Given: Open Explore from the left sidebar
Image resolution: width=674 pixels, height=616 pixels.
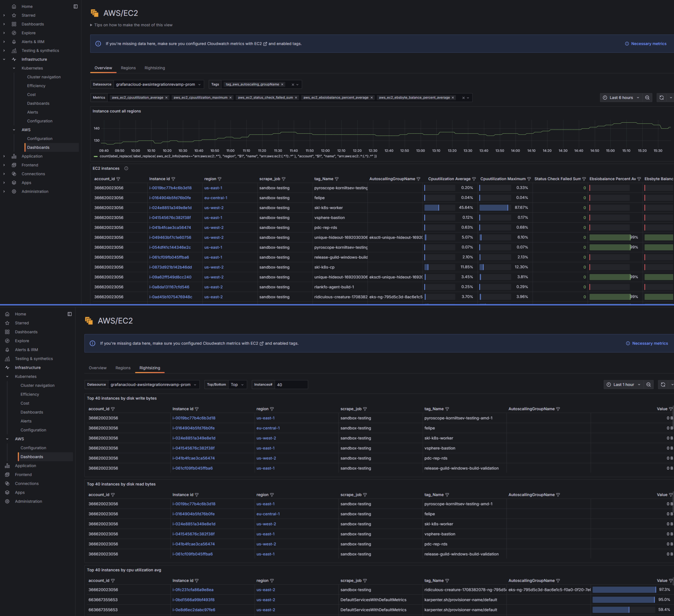Looking at the screenshot, I should point(28,33).
